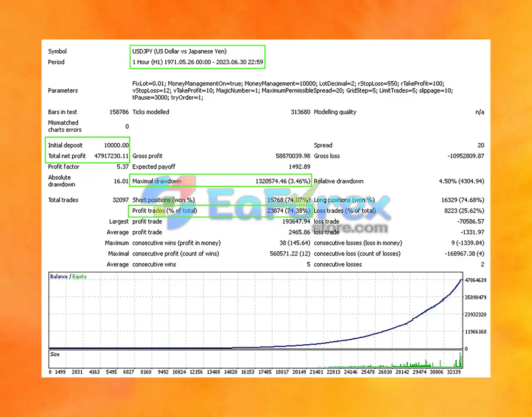Click the chart axis value 23932320
Viewport: 532px width, 417px height.
pos(475,315)
